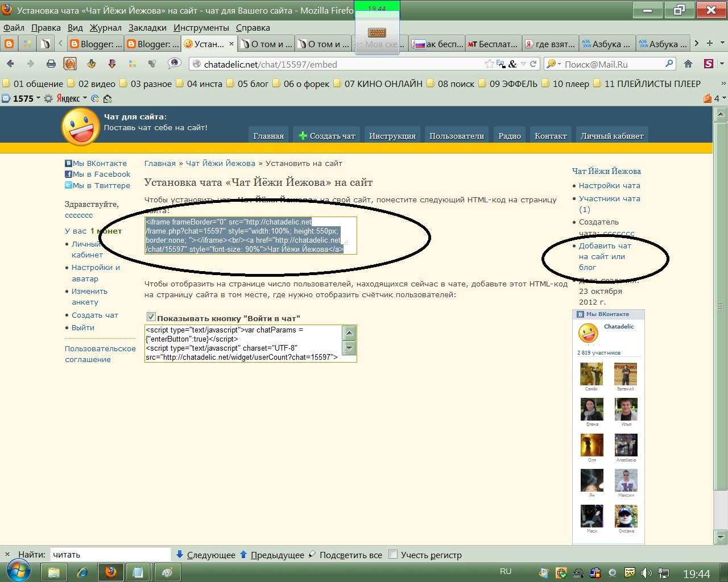Toggle Подсветить все highlight option
This screenshot has width=728, height=582.
[345, 555]
